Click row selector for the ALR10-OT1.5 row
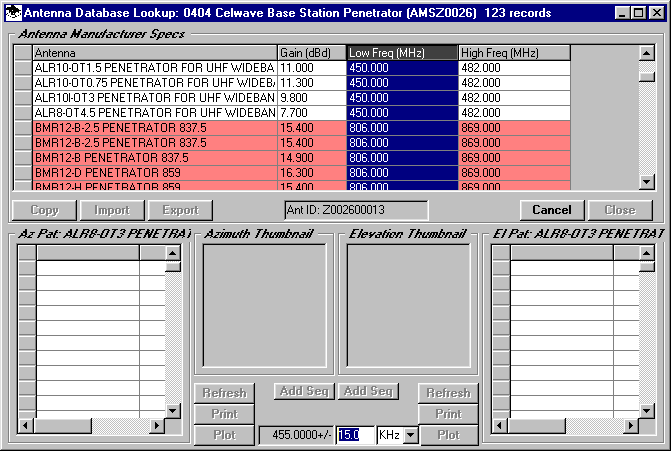The height and width of the screenshot is (451, 671). point(23,68)
